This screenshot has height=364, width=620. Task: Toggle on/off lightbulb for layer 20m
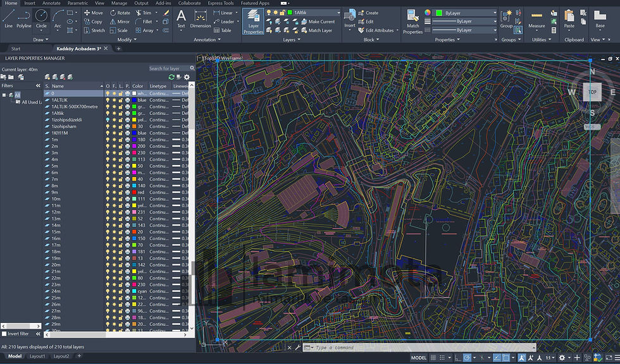[x=108, y=265]
